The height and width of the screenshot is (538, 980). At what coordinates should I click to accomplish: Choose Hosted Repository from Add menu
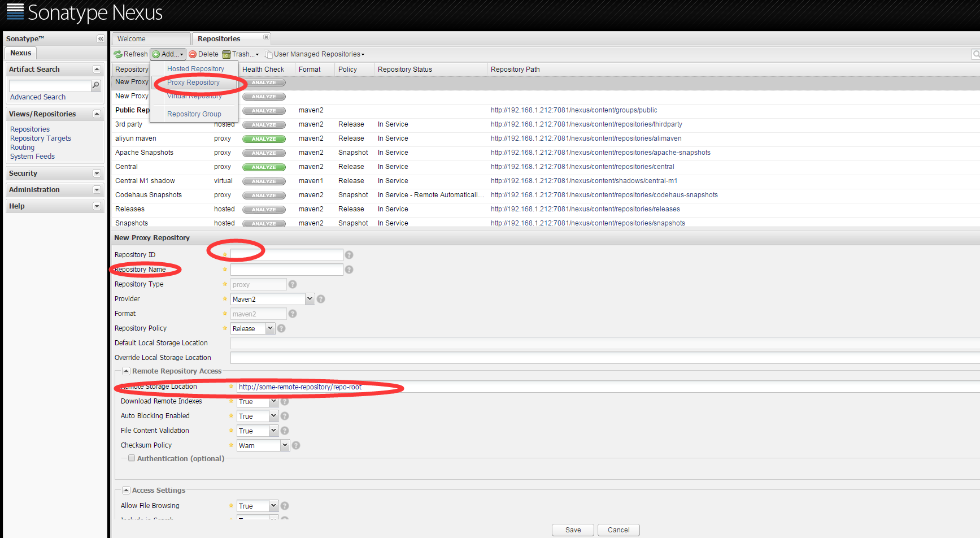click(195, 69)
